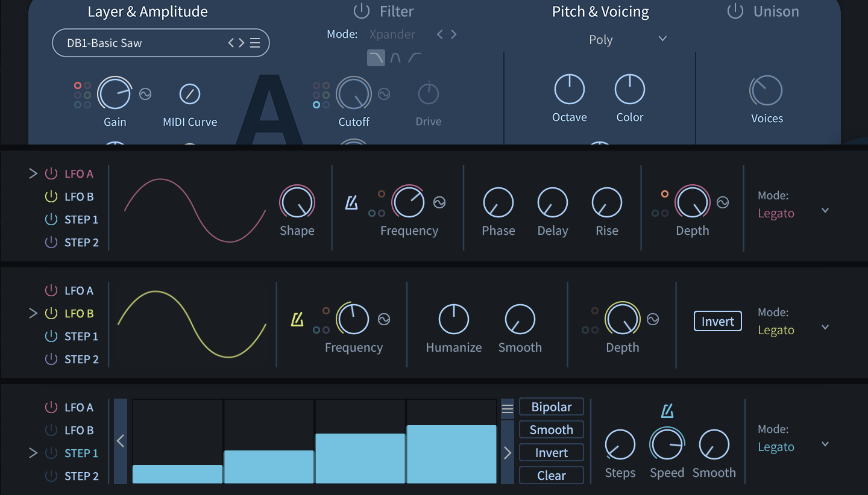Click the tallest fourth step bar
Viewport: 868px width, 495px height.
pyautogui.click(x=451, y=454)
